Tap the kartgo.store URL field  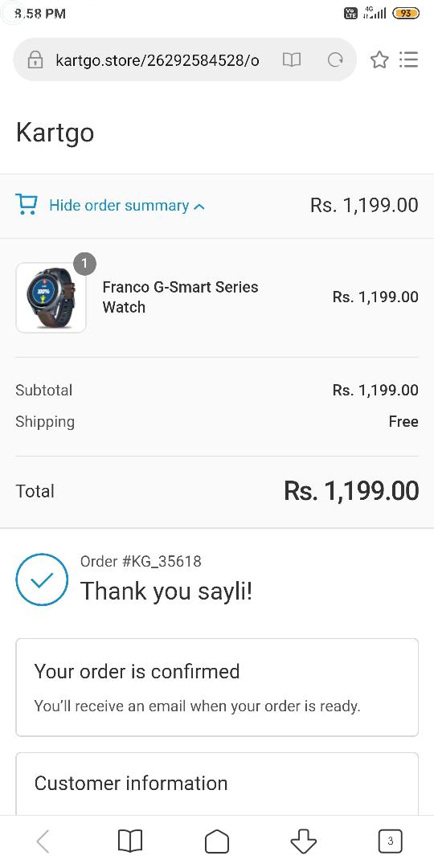(x=158, y=59)
